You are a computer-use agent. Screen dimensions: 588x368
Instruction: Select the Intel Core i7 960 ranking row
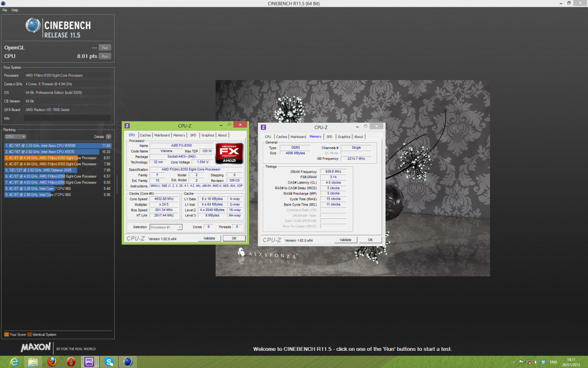[x=58, y=188]
